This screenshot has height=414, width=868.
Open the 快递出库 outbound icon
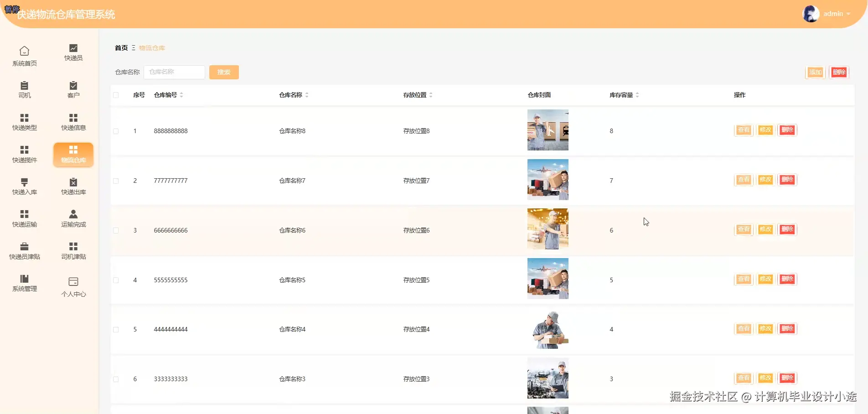[73, 182]
